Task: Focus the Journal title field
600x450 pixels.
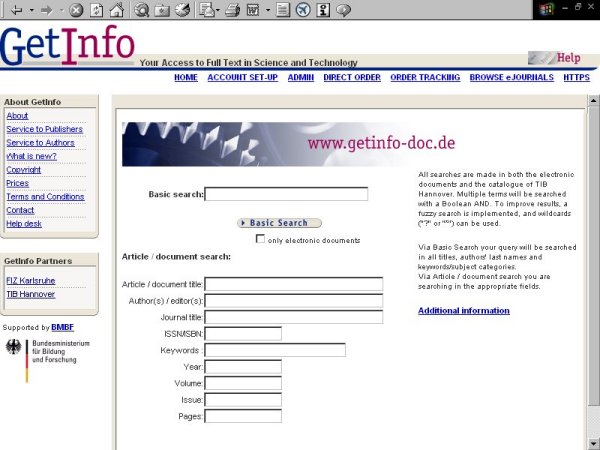Action: pos(293,317)
